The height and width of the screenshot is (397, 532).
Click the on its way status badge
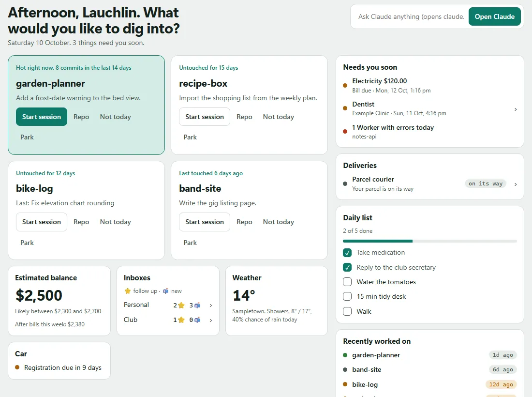486,183
